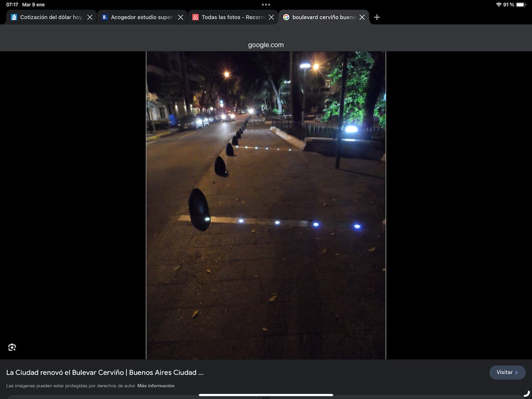Tap the 07:17 clock in the status bar
This screenshot has width=532, height=399.
click(12, 4)
